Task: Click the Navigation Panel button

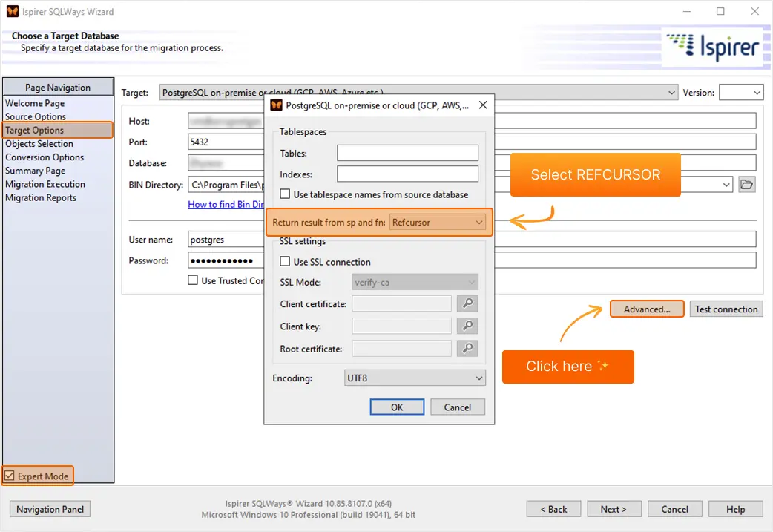Action: click(50, 509)
